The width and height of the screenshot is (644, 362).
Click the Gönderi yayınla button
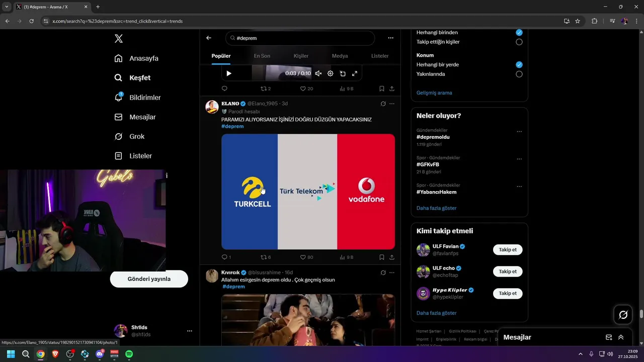coord(149,279)
